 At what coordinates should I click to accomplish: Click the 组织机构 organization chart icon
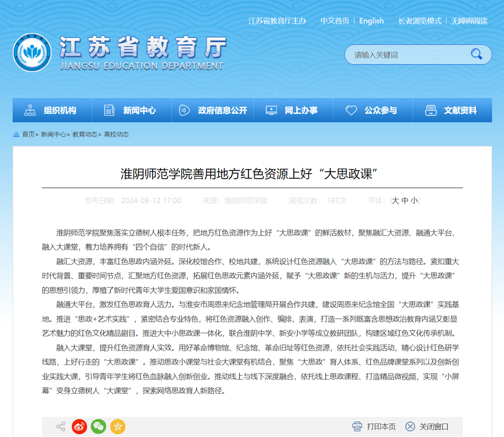click(x=30, y=110)
